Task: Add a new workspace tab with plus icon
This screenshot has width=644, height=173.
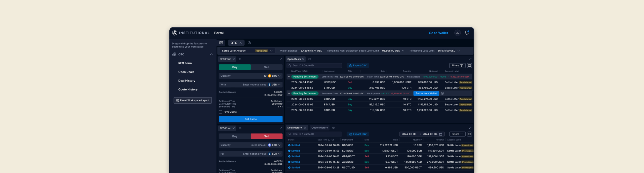Action: 249,43
